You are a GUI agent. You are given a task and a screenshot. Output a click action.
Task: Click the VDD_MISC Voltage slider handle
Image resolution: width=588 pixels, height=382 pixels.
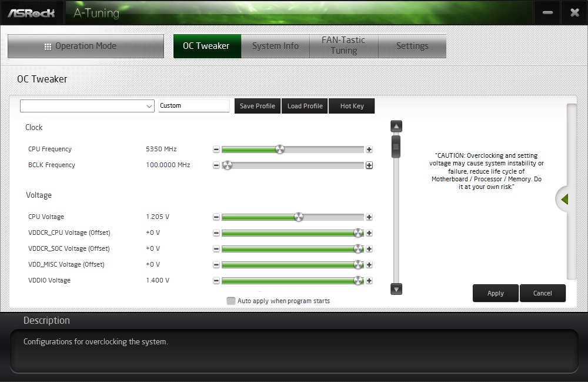pos(359,264)
